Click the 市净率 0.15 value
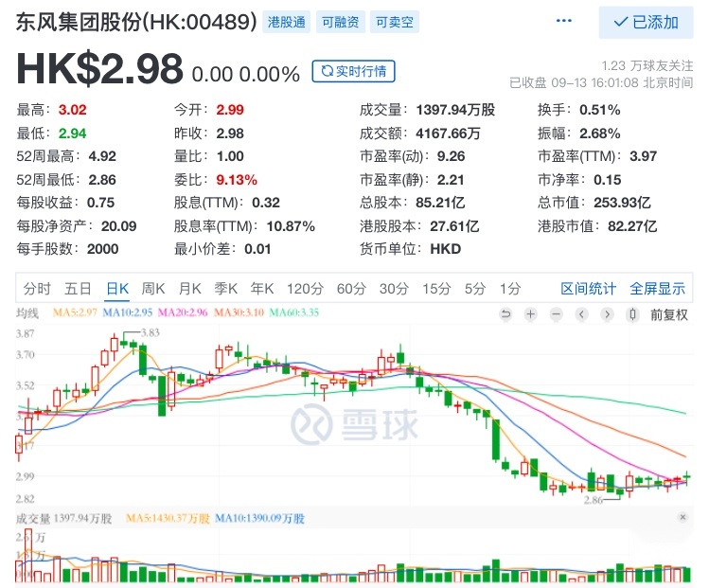This screenshot has height=588, width=709. click(608, 180)
